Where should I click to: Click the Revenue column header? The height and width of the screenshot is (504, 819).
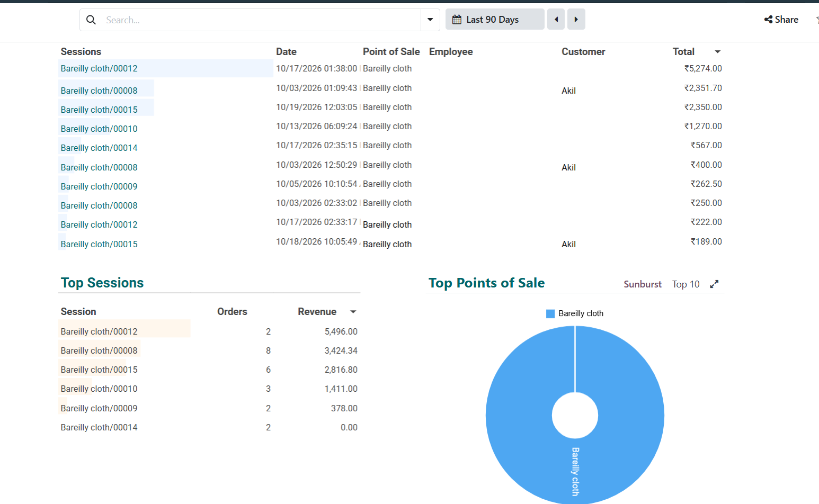click(x=317, y=312)
